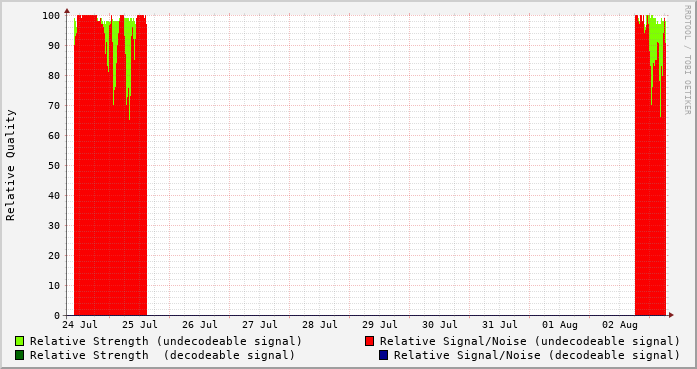Click the 29 Jul date label
Viewport: 697px width, 369px height.
tap(380, 325)
